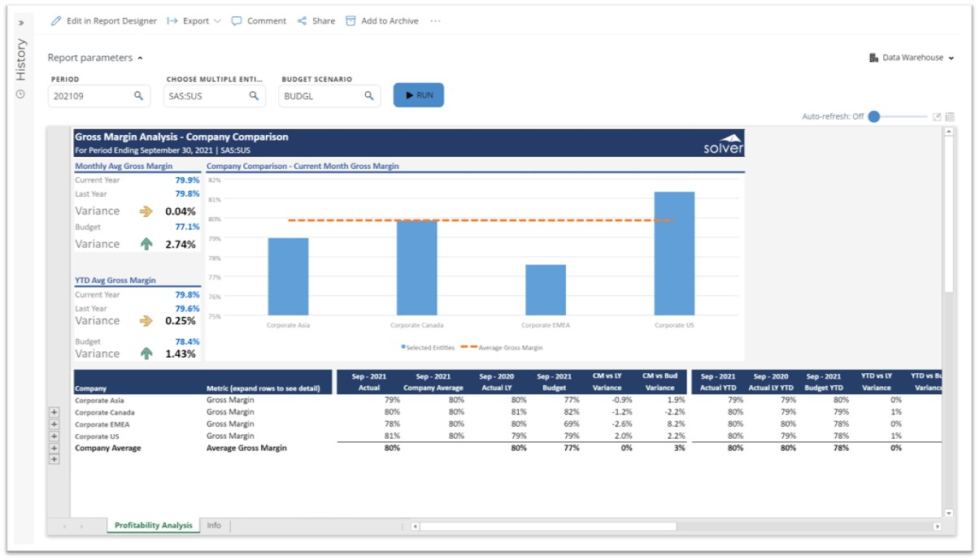Click the search icon in Choose Multiple Entities field
The width and height of the screenshot is (979, 560).
[x=255, y=96]
